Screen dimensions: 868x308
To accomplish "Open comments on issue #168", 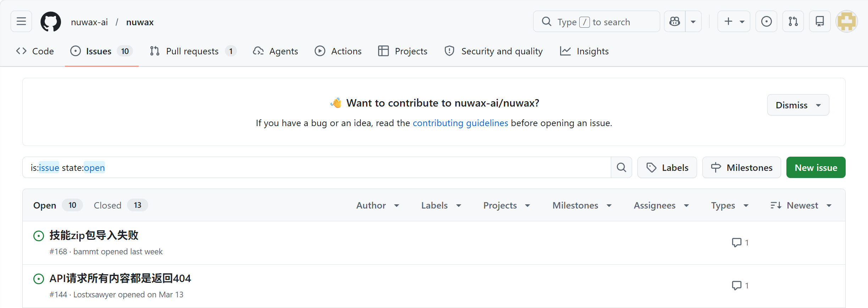I will [740, 243].
